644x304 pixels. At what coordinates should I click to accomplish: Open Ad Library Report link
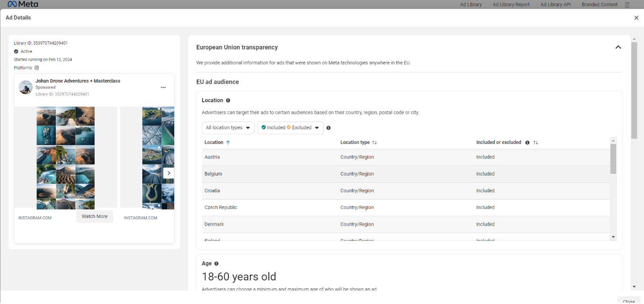[x=511, y=5]
